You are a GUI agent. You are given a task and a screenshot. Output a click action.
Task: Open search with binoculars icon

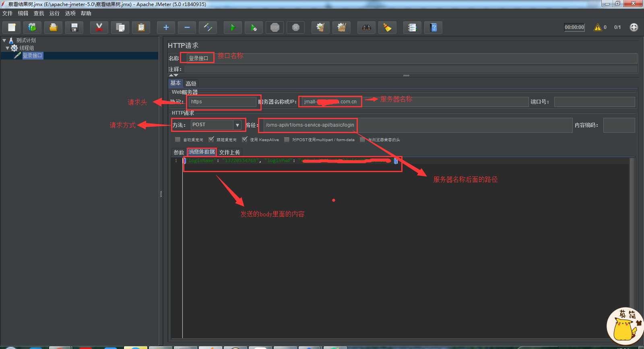(366, 27)
